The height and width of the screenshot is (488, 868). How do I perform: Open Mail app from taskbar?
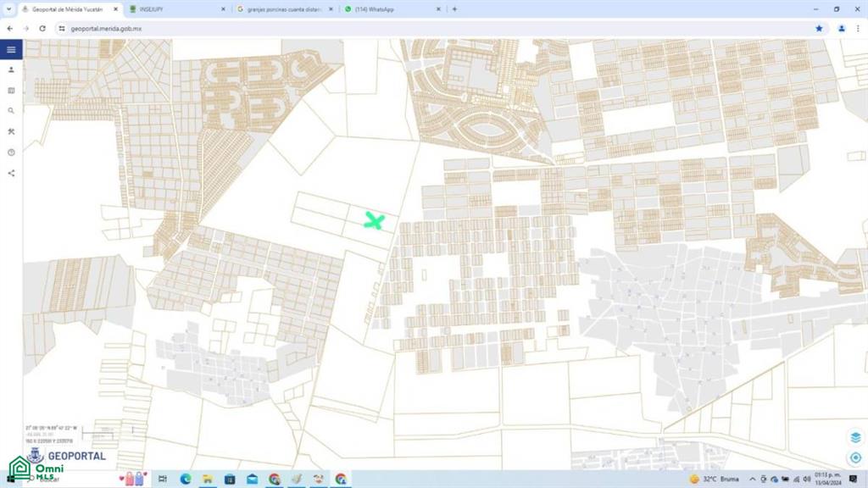[252, 479]
